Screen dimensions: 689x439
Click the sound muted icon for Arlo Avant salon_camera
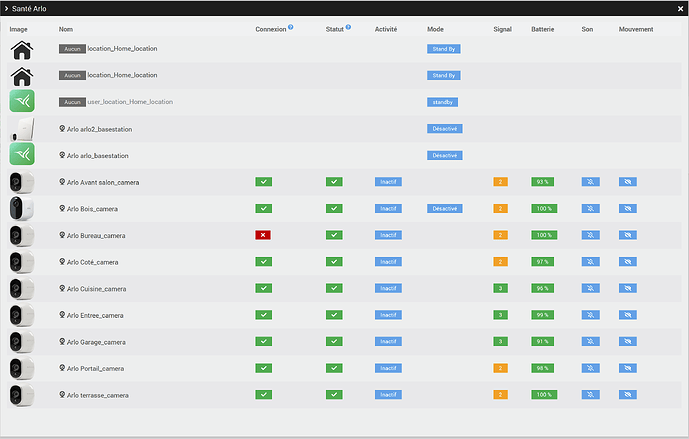coord(591,182)
